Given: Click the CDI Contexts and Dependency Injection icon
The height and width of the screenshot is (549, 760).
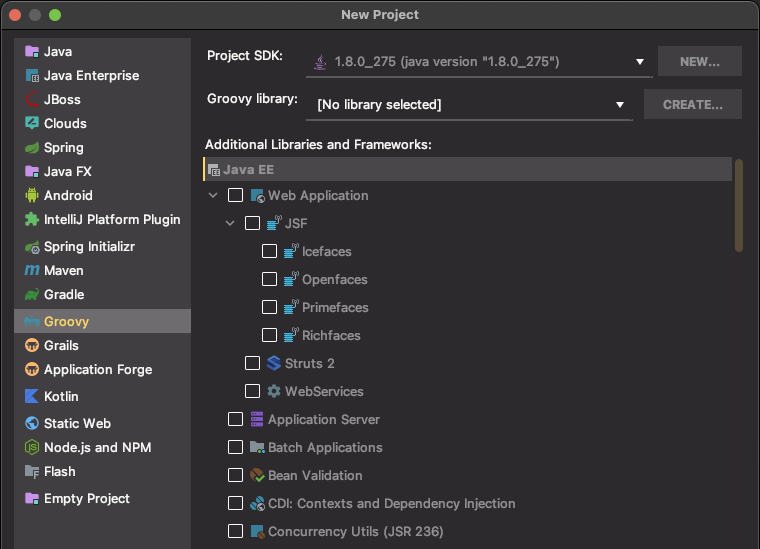Looking at the screenshot, I should [x=257, y=503].
